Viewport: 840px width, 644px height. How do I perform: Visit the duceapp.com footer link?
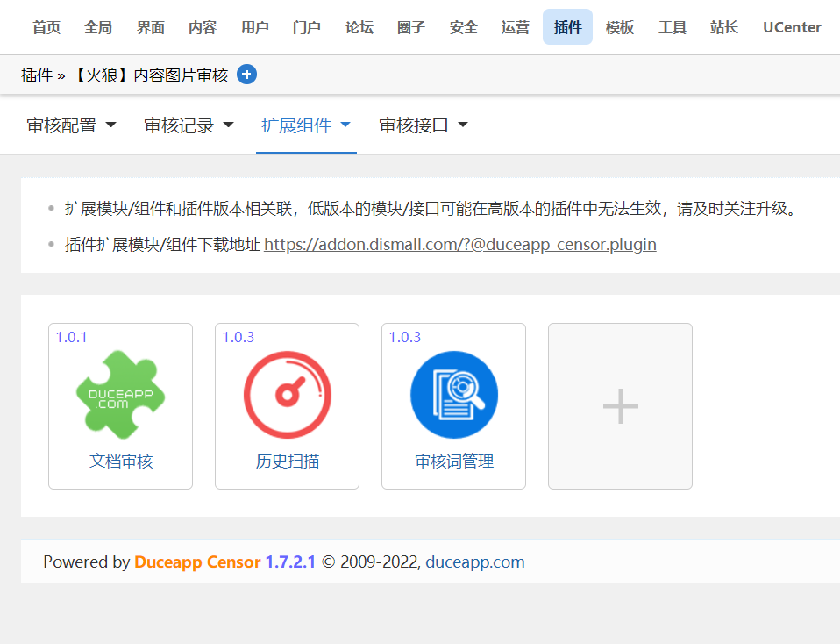(x=475, y=562)
